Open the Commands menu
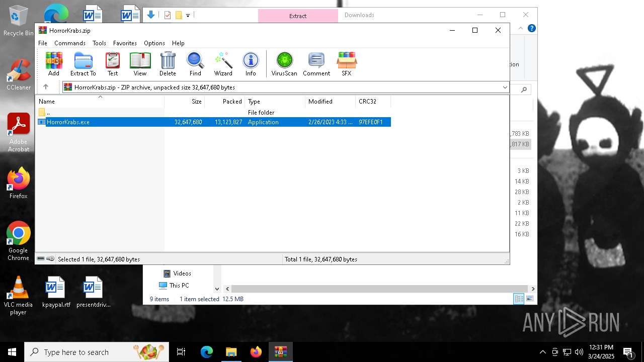 coord(70,43)
